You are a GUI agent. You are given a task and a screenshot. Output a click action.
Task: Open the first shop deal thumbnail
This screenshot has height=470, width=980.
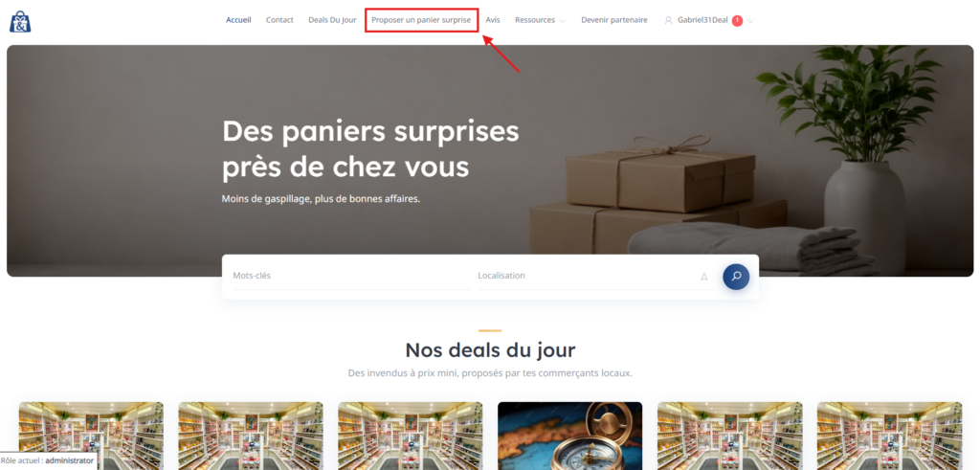[x=91, y=436]
